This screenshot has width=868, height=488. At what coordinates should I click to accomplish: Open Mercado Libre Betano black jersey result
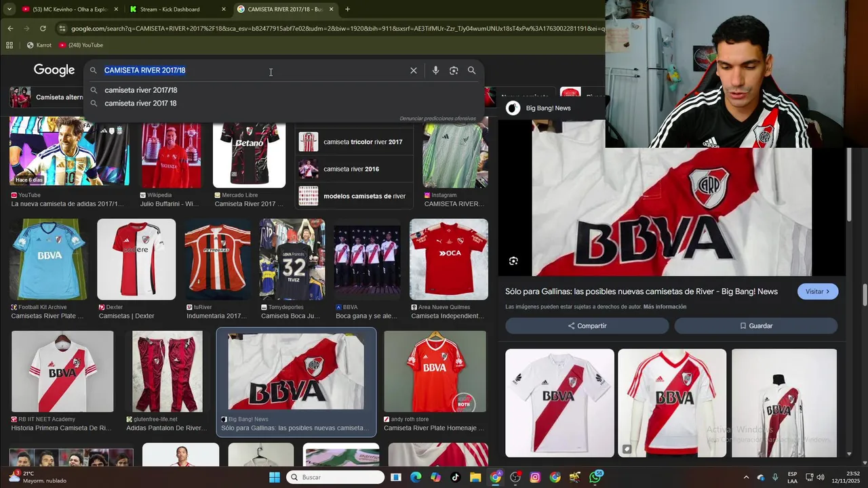[249, 155]
